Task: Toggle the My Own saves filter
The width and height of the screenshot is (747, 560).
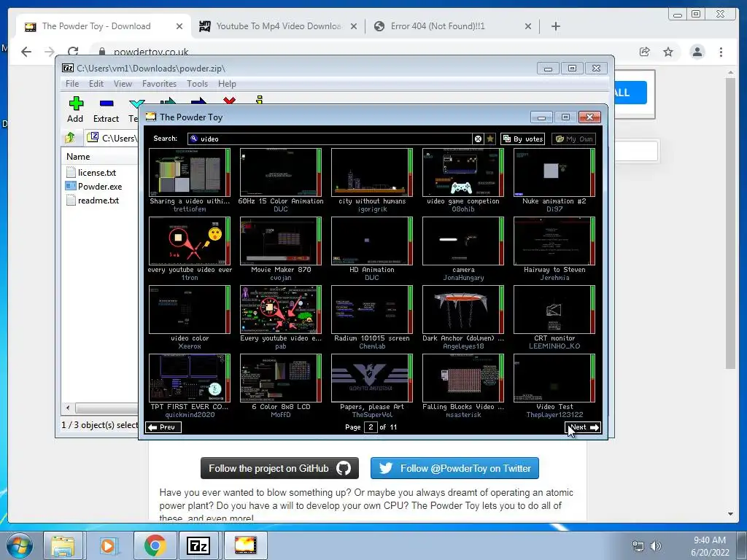Action: pyautogui.click(x=574, y=139)
